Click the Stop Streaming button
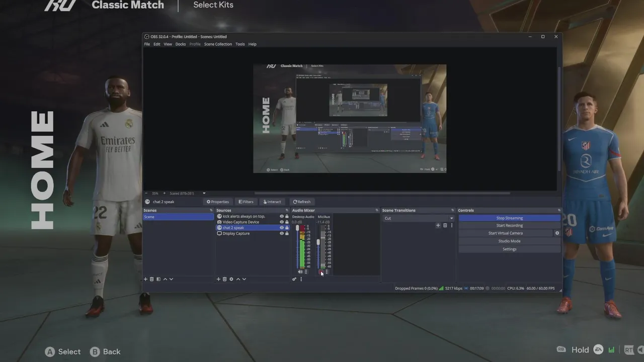This screenshot has width=644, height=362. click(x=510, y=218)
